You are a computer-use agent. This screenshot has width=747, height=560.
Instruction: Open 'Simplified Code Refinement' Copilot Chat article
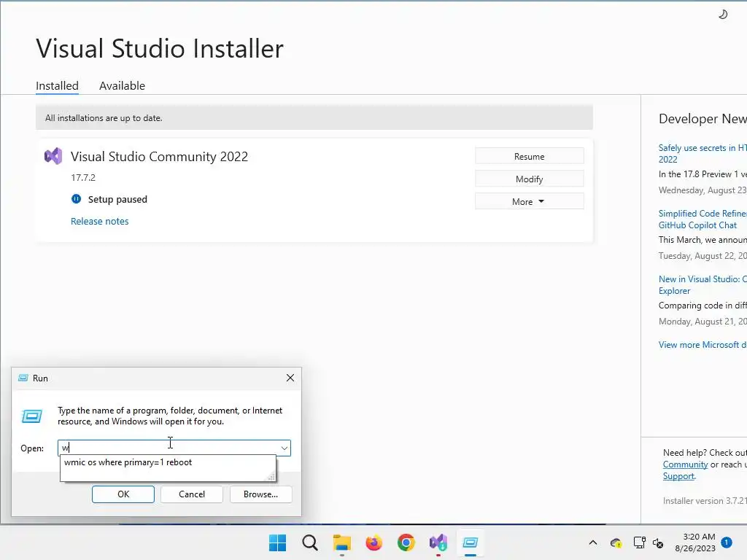pyautogui.click(x=703, y=219)
